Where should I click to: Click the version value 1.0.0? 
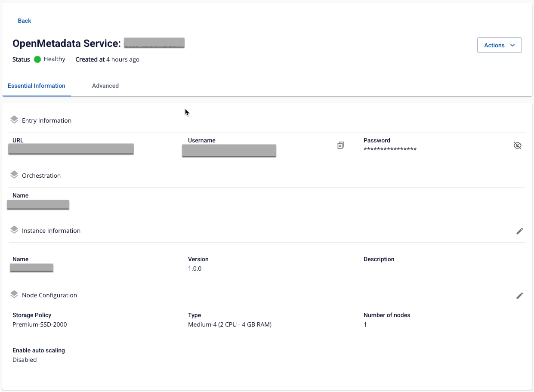(x=194, y=269)
